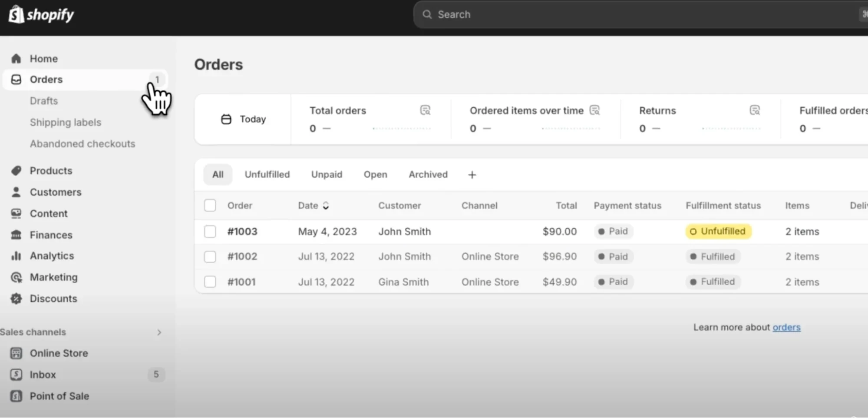Open the Inbox sales channel icon
The height and width of the screenshot is (418, 868).
click(x=16, y=375)
